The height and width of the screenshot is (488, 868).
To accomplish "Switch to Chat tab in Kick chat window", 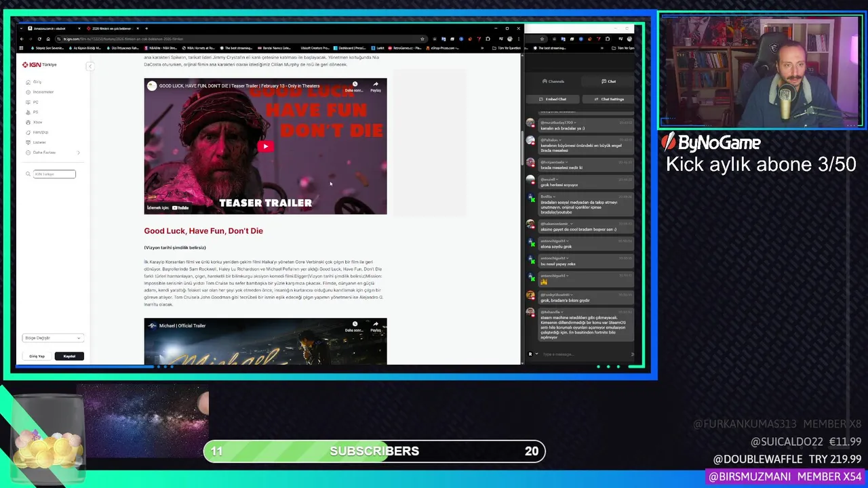I will click(x=608, y=81).
